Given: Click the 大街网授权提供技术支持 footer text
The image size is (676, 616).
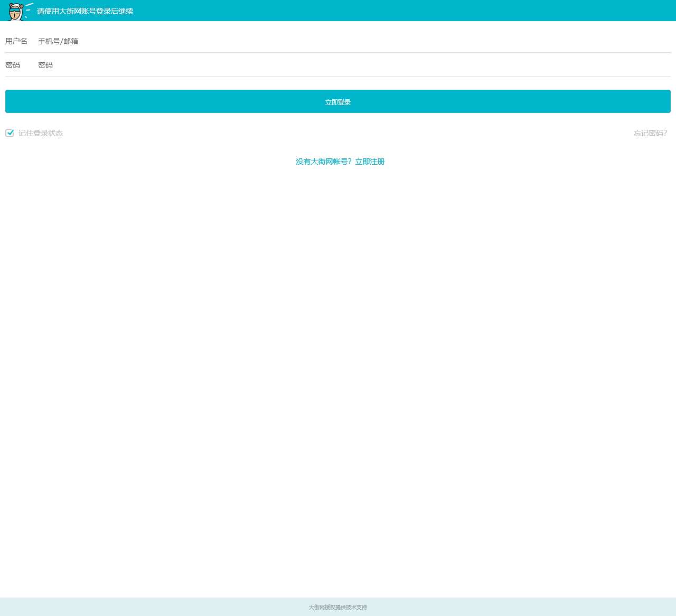Looking at the screenshot, I should (x=338, y=607).
